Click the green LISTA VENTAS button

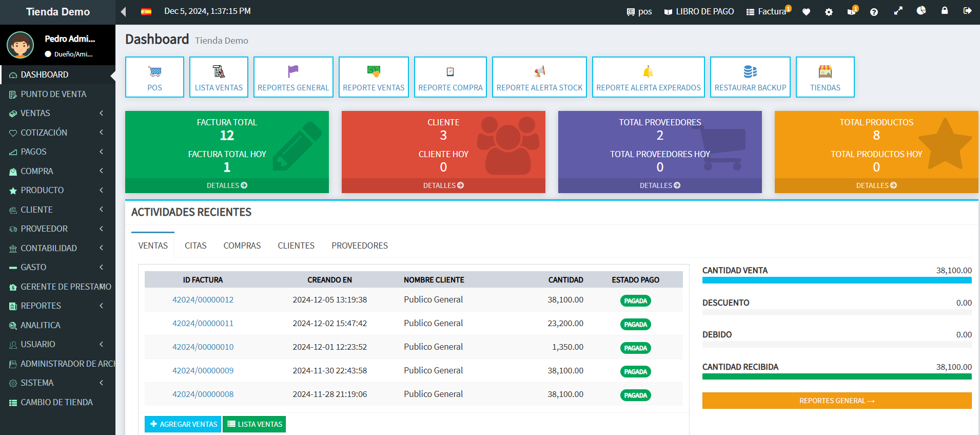(254, 424)
